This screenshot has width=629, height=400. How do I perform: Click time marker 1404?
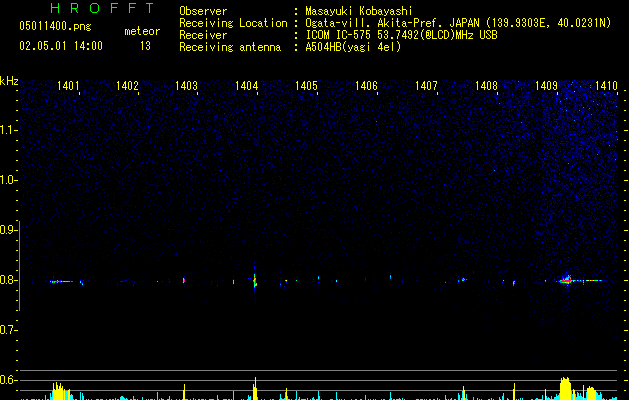click(246, 86)
